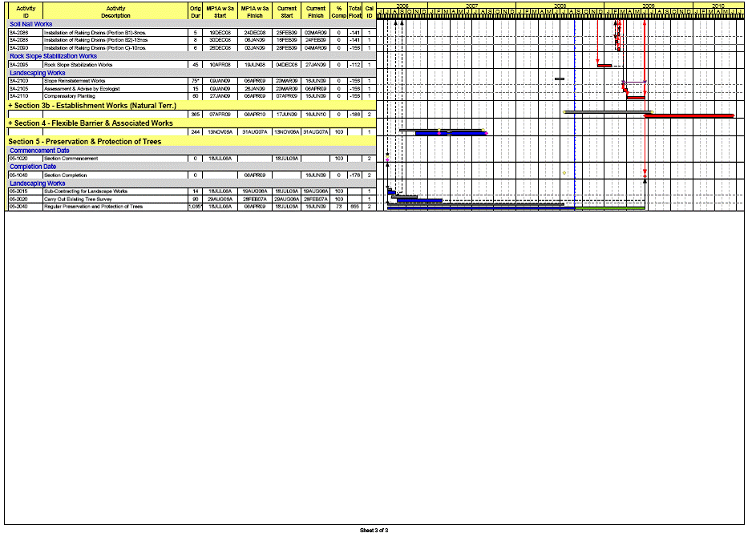Select the Soil Nail Works group heading
The height and width of the screenshot is (533, 756).
(31, 24)
